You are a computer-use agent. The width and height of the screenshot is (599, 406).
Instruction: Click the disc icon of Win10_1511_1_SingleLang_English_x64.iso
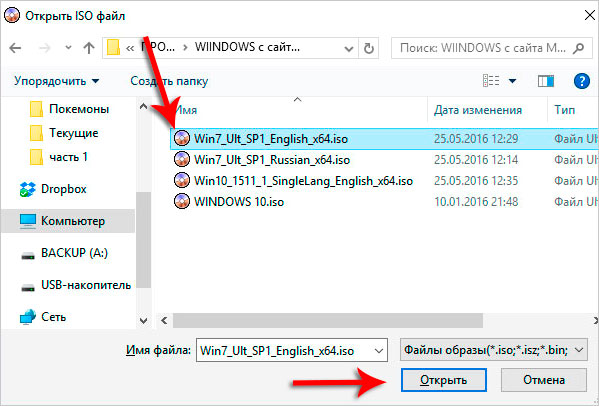[x=182, y=180]
